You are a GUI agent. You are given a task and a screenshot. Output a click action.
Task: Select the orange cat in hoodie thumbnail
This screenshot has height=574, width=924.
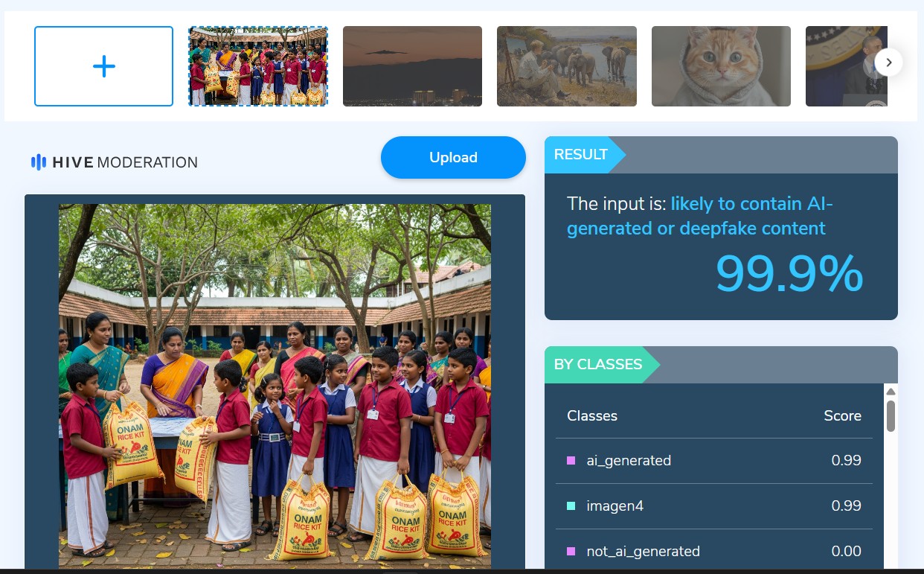pyautogui.click(x=721, y=66)
